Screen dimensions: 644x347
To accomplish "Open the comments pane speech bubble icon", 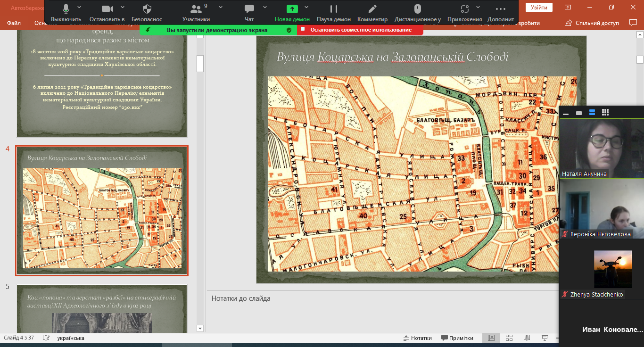I will pyautogui.click(x=633, y=23).
